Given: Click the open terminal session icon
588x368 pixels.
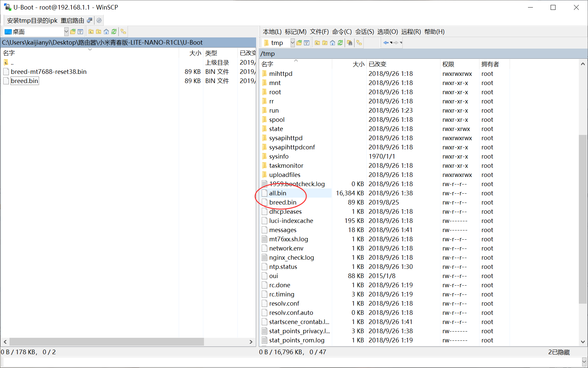Looking at the screenshot, I should (x=90, y=20).
